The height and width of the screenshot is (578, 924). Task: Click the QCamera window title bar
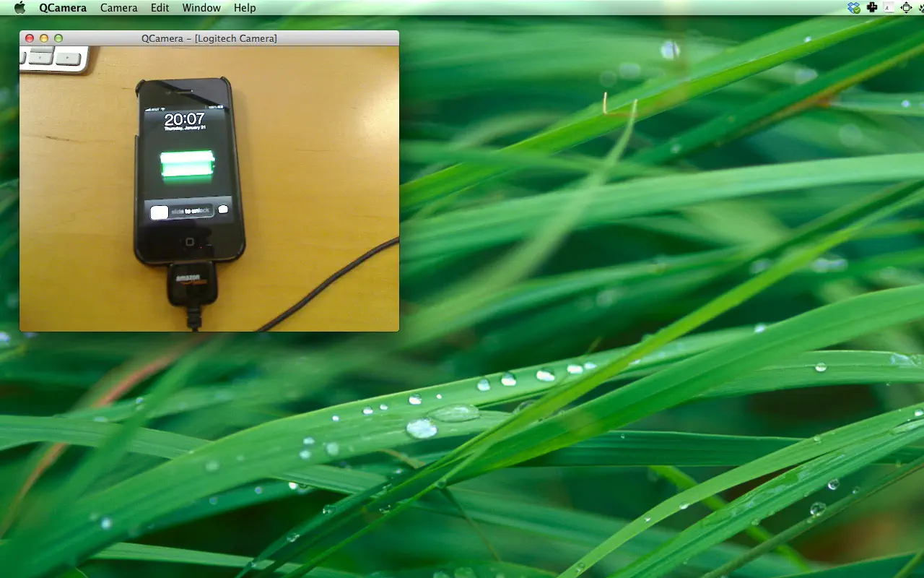pos(209,38)
